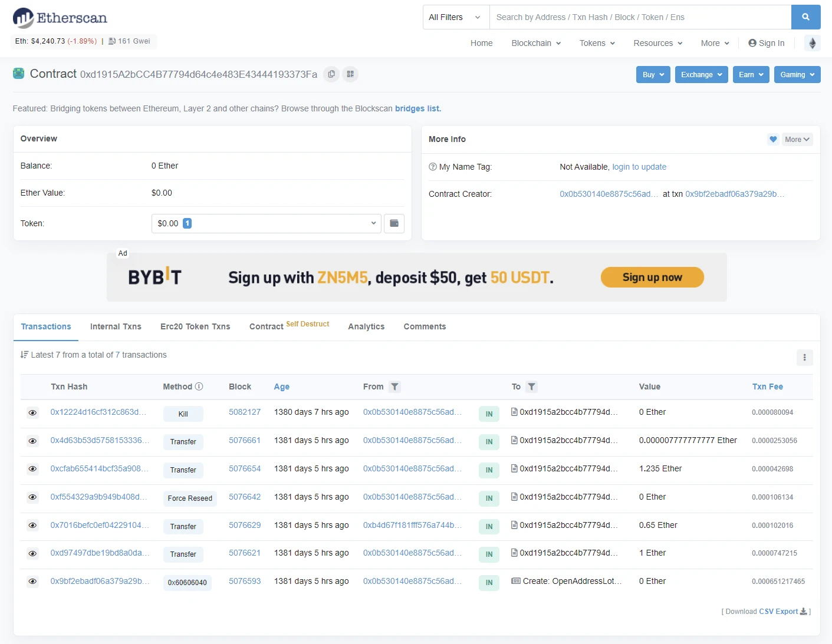Expand the Resources menu
Image resolution: width=832 pixels, height=644 pixels.
click(x=657, y=43)
